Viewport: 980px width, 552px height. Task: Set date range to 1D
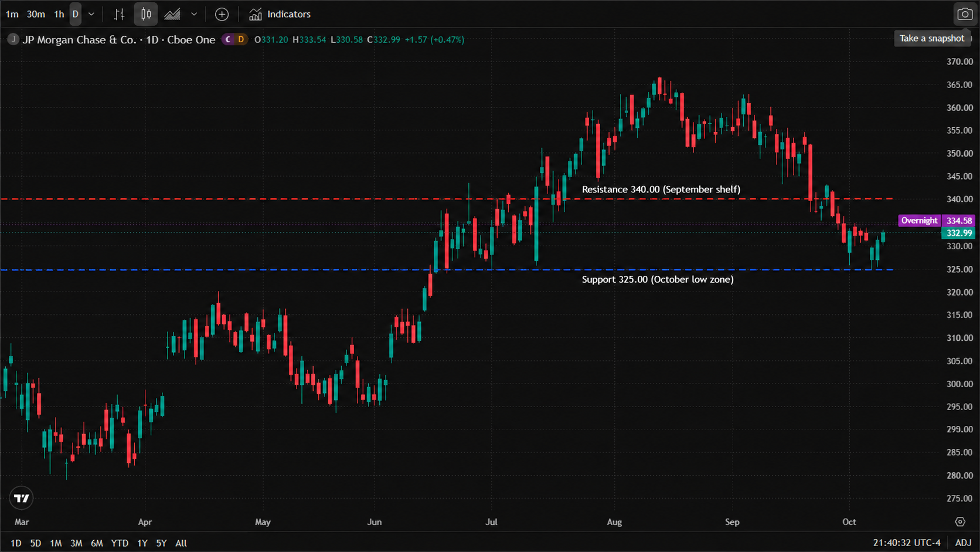[16, 543]
